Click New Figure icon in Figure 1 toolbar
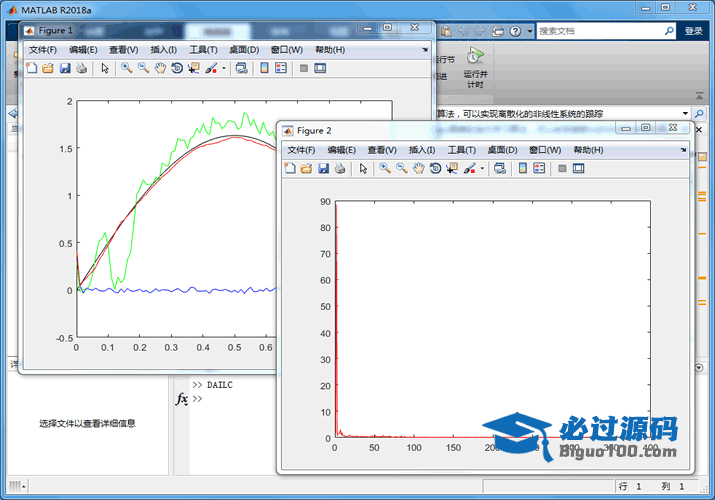The width and height of the screenshot is (715, 500). pyautogui.click(x=31, y=68)
